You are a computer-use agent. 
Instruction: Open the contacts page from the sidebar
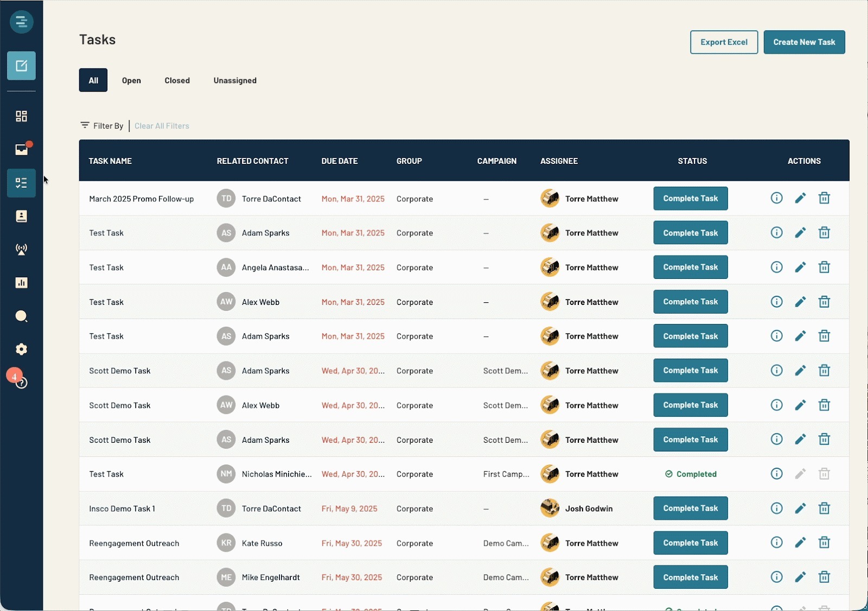[21, 217]
